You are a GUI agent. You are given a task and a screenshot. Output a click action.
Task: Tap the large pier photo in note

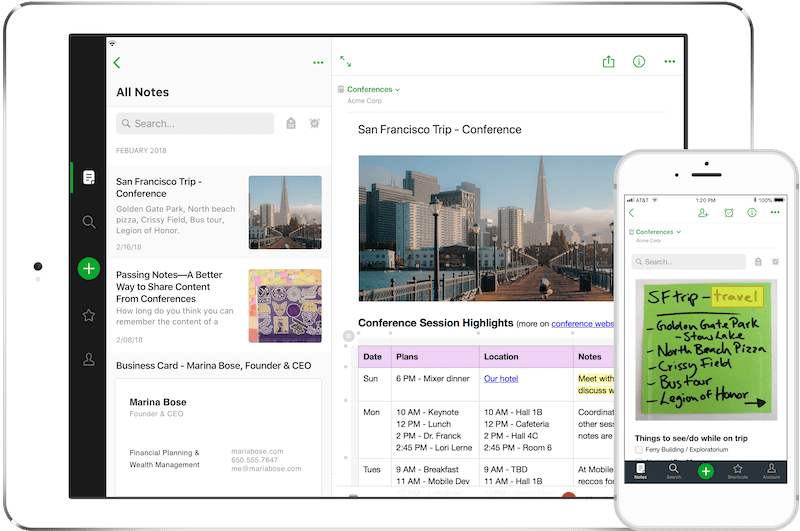pos(486,228)
